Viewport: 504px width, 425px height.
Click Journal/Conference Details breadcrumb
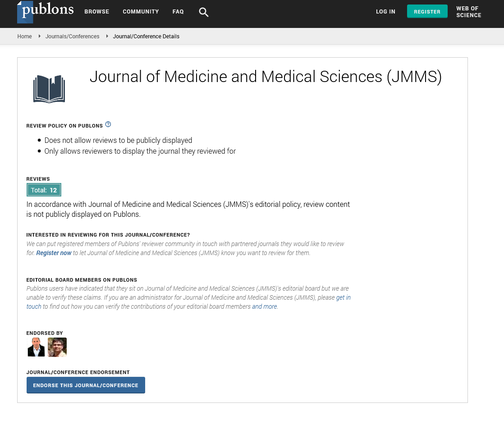(x=146, y=37)
